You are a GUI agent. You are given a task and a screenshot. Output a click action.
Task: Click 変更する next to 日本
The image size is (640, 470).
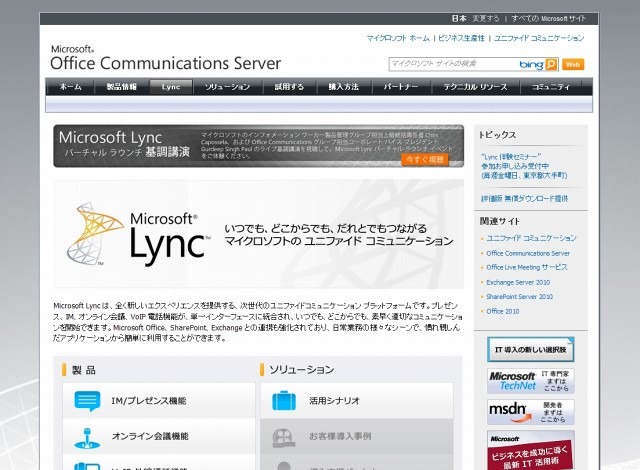point(486,18)
